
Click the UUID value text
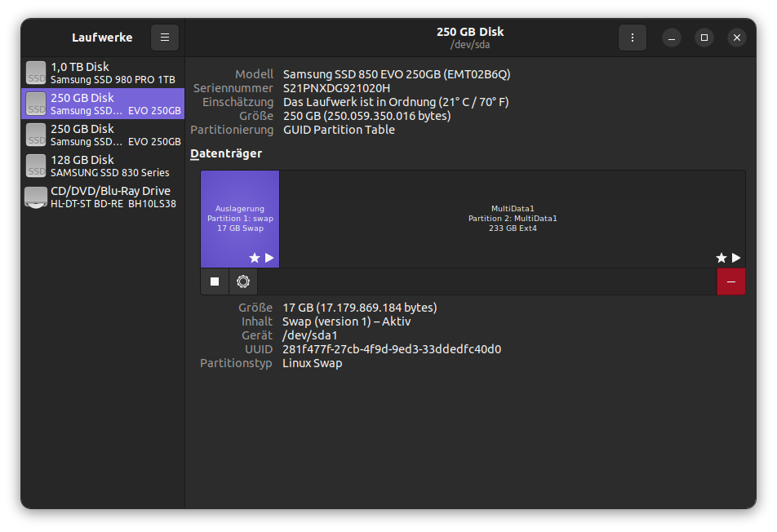tap(392, 349)
